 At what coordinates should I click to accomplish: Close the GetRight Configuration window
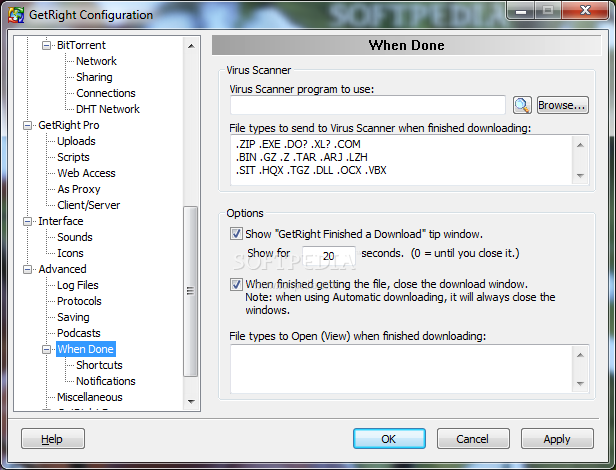tap(585, 10)
